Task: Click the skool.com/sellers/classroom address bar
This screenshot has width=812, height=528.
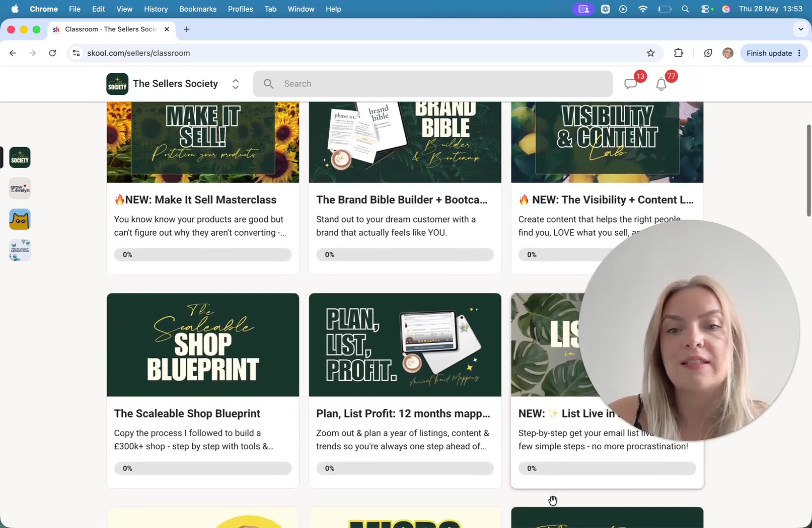Action: [362, 53]
